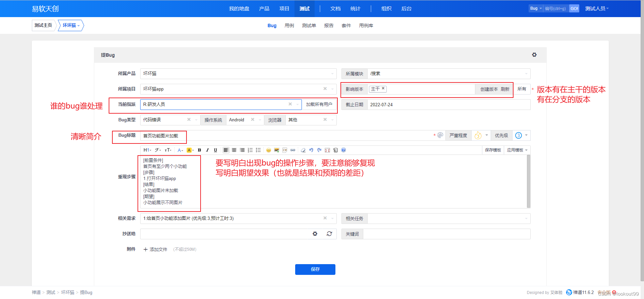Insert code block in editor
This screenshot has height=299, width=644.
click(x=285, y=150)
